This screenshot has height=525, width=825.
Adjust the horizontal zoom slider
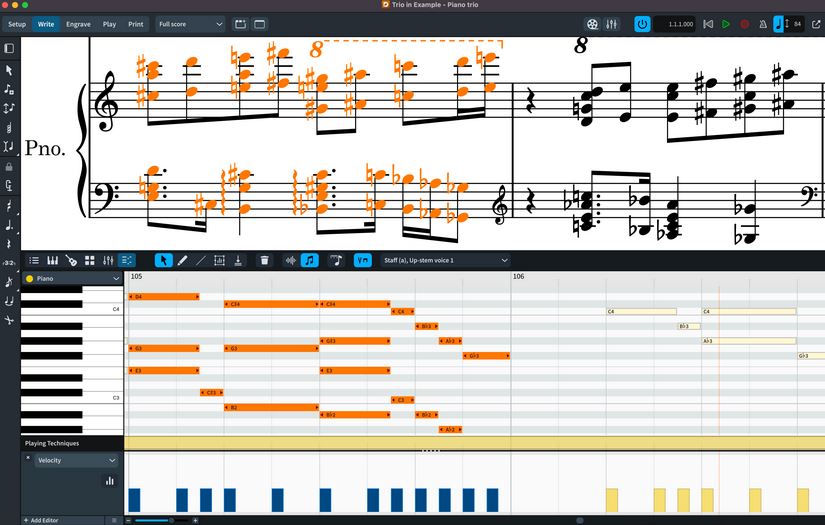click(x=160, y=520)
